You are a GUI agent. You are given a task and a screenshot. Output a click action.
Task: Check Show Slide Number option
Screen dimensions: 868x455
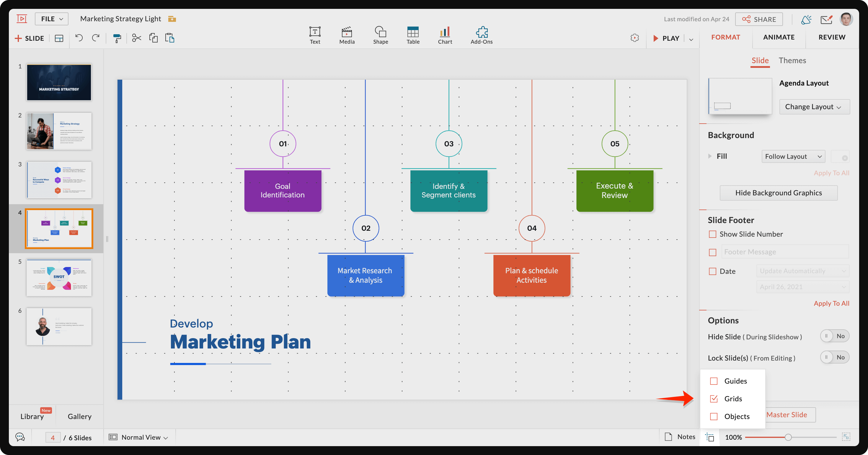(x=712, y=234)
